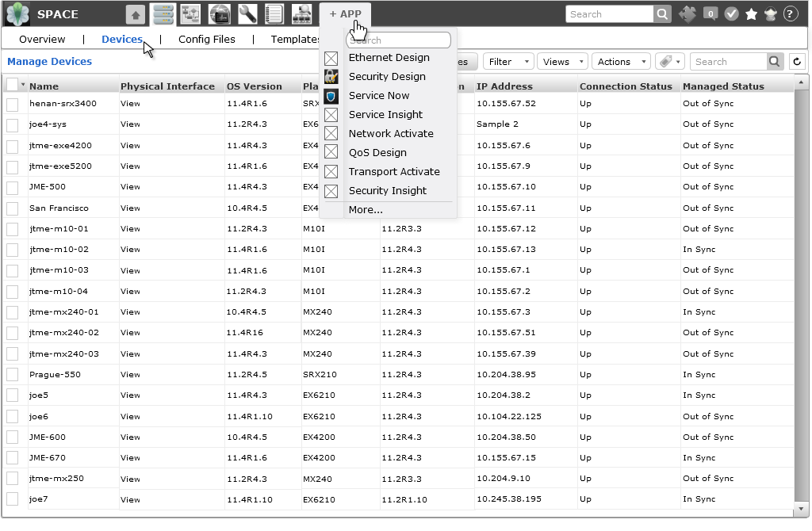Sort by the Connection Status column header

click(626, 86)
